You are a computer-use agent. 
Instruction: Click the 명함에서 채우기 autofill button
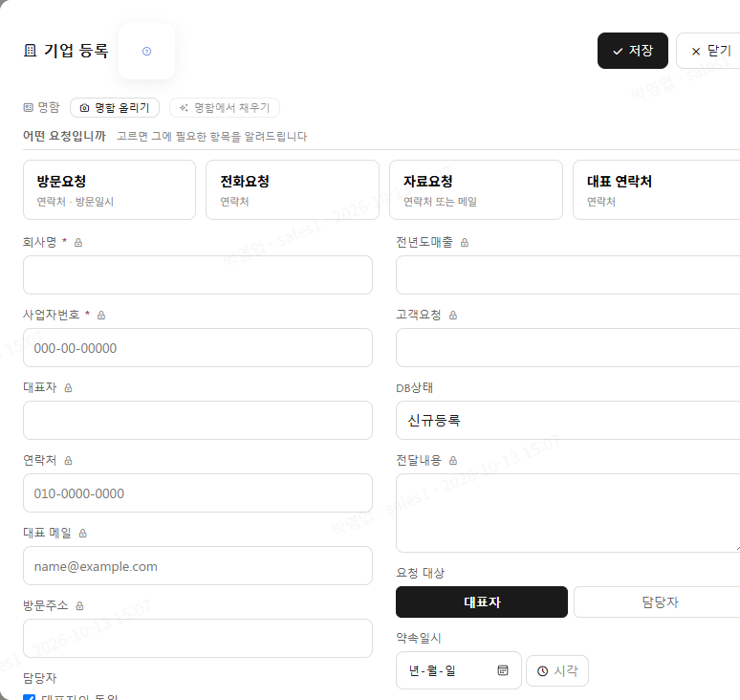click(225, 108)
